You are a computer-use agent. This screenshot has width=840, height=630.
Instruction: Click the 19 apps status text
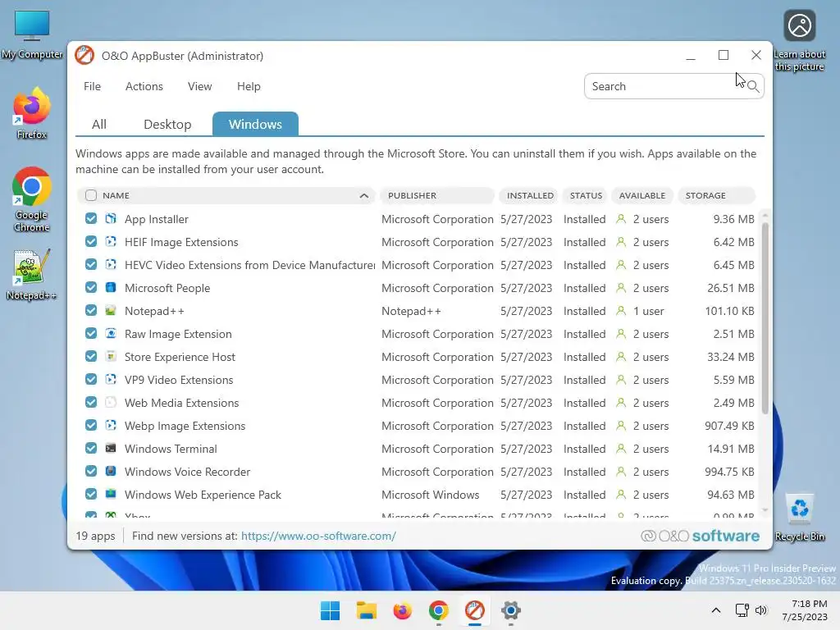(x=95, y=536)
